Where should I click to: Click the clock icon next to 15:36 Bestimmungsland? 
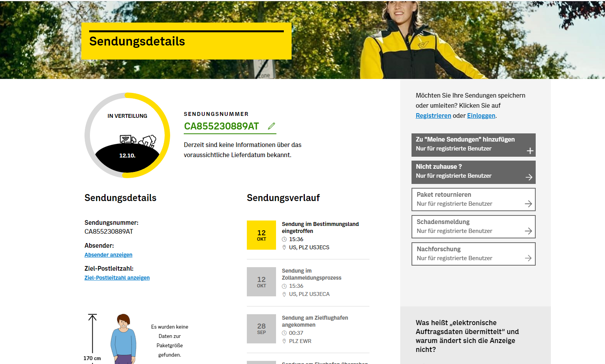(284, 240)
